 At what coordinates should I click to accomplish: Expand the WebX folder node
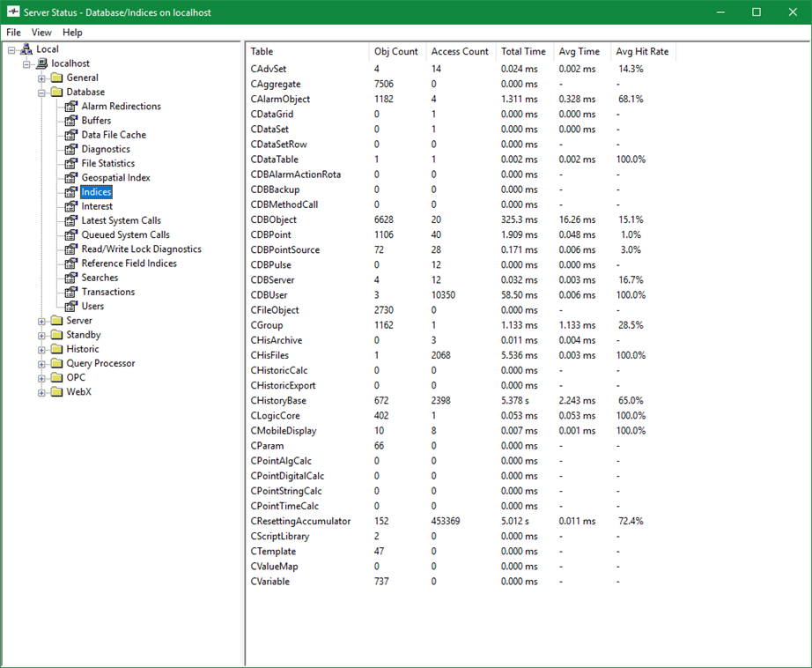[41, 392]
